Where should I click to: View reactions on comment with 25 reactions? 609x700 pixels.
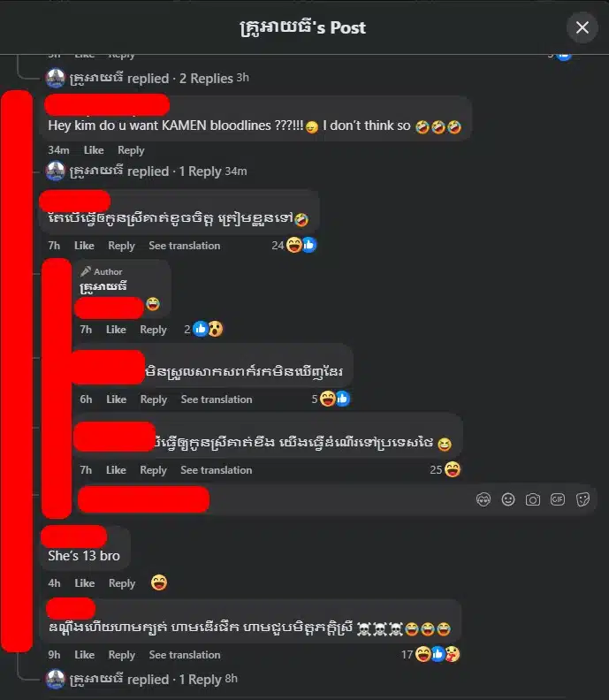[445, 469]
